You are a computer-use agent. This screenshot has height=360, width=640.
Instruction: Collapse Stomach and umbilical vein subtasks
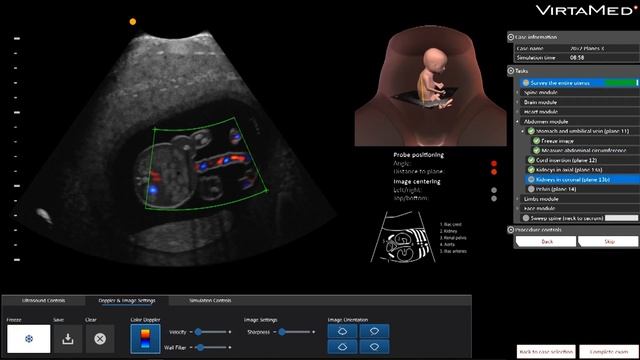pos(522,131)
